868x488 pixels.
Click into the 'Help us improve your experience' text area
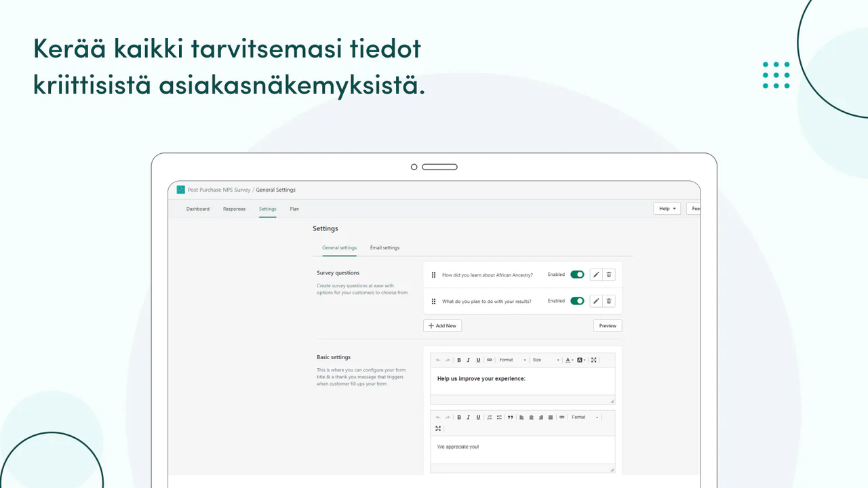point(522,381)
